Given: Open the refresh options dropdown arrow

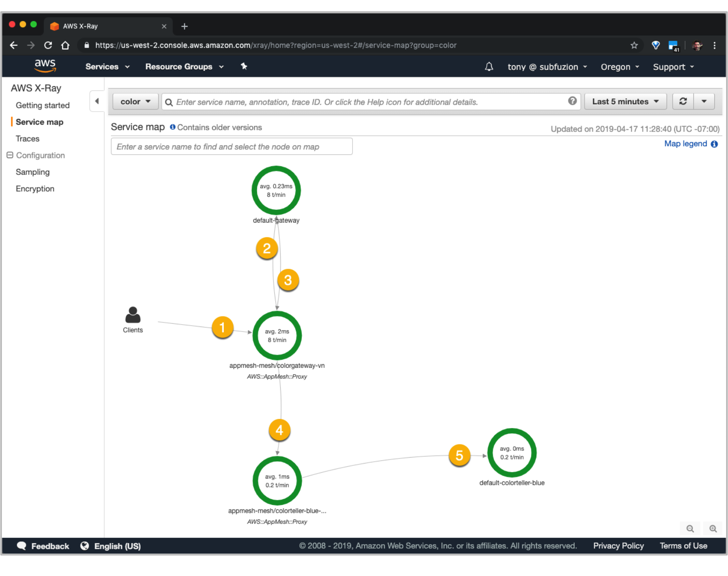Looking at the screenshot, I should point(704,101).
